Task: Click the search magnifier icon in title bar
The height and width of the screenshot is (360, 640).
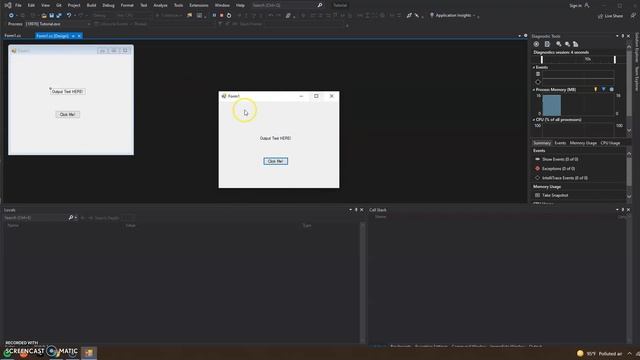Action: coord(320,5)
